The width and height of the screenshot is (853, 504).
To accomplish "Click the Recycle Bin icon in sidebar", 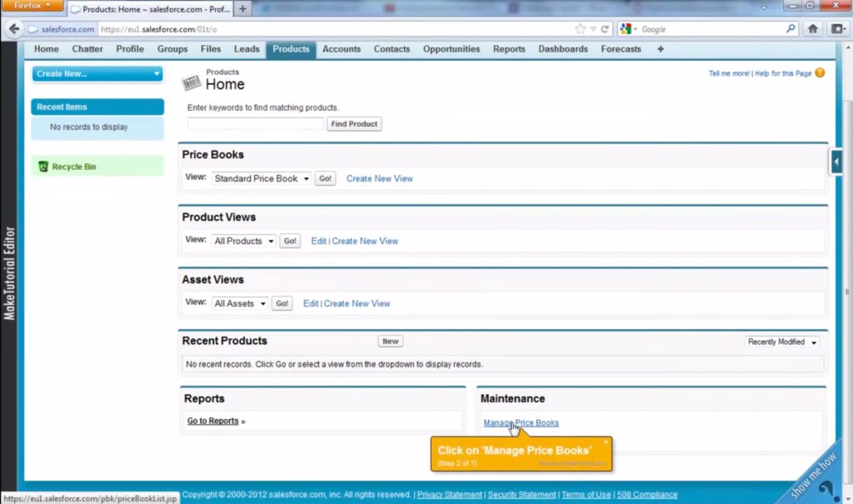I will point(43,167).
